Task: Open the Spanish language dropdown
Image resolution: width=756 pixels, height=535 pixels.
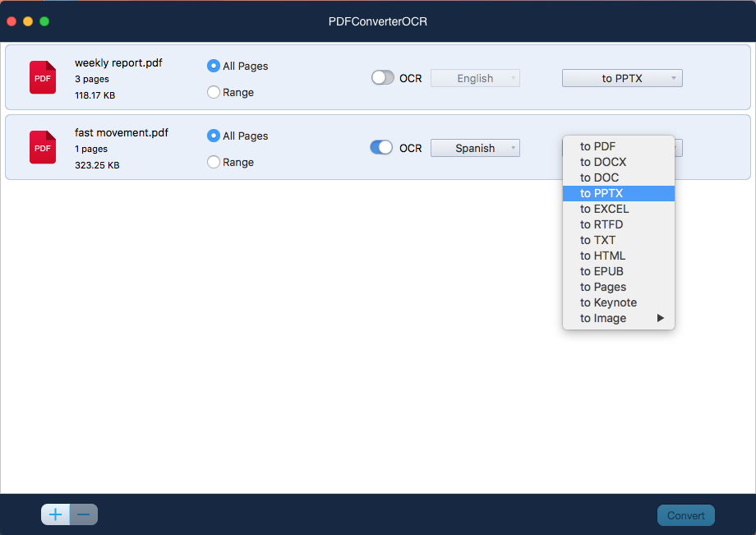Action: tap(475, 147)
